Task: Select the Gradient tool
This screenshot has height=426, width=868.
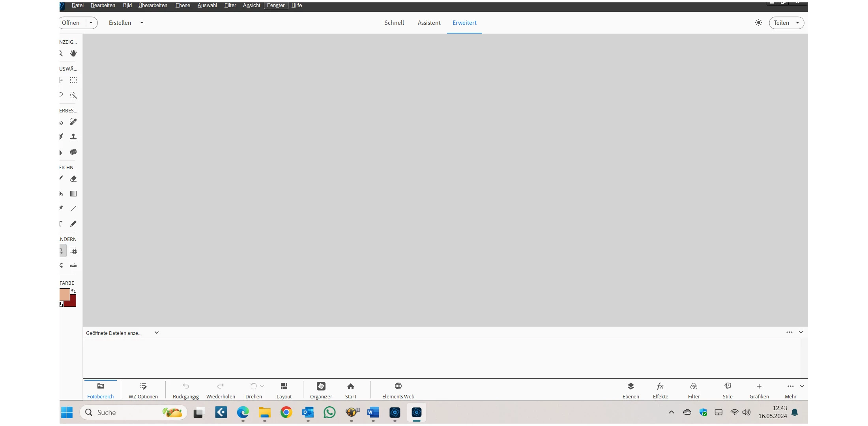Action: click(73, 194)
